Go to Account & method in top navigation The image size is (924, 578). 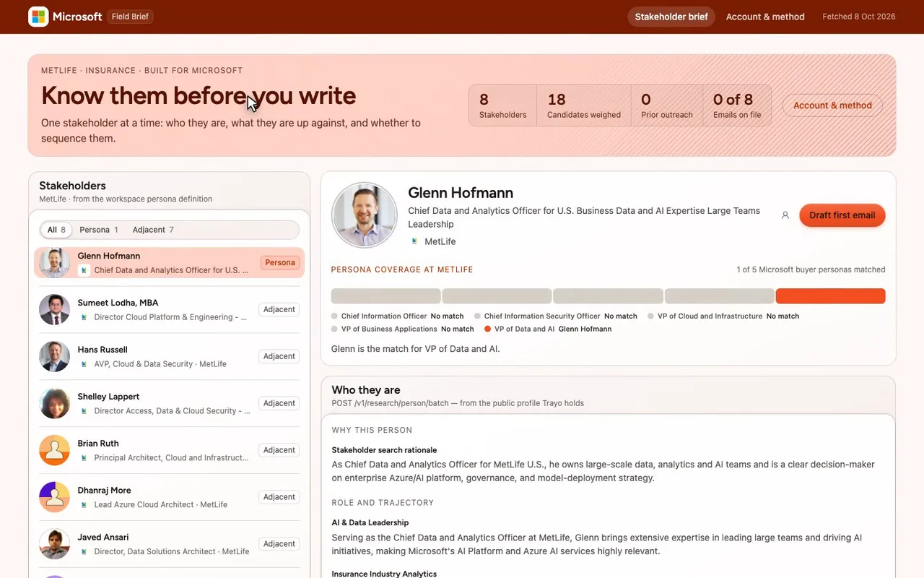tap(765, 17)
